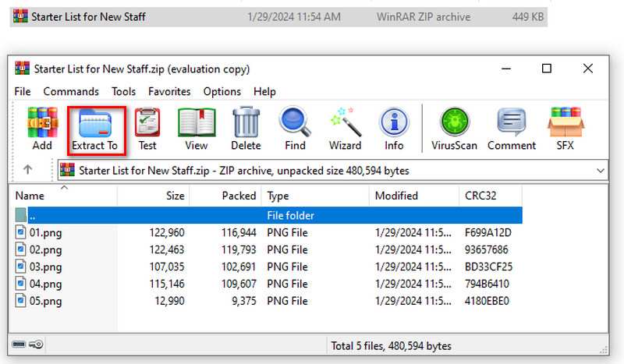Click WinRAR icon in the window title bar
Viewport: 624px width, 364px height.
pyautogui.click(x=23, y=69)
